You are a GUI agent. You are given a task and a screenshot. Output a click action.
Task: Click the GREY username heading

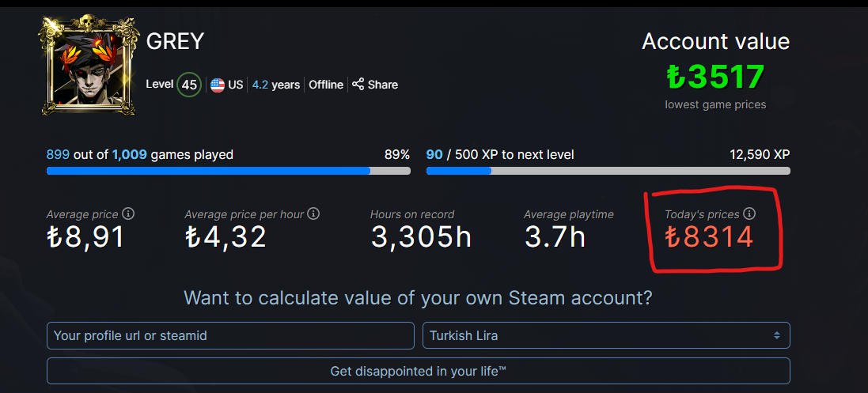click(x=176, y=42)
